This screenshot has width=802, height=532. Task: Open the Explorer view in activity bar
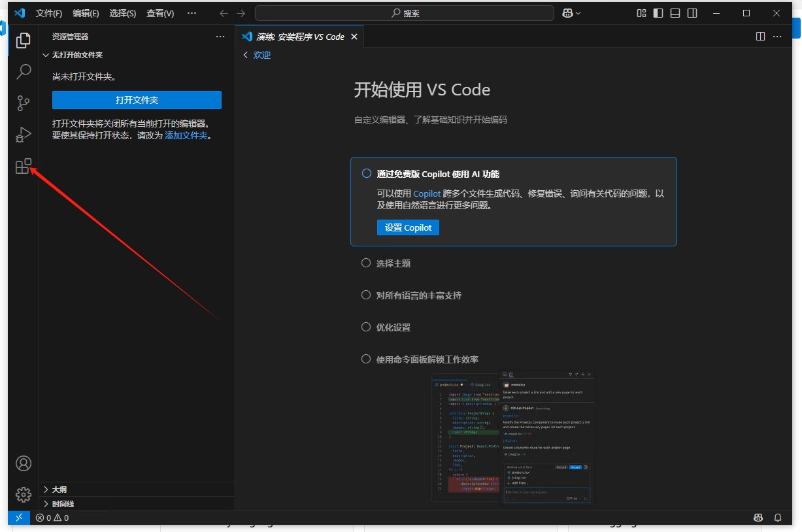[24, 41]
